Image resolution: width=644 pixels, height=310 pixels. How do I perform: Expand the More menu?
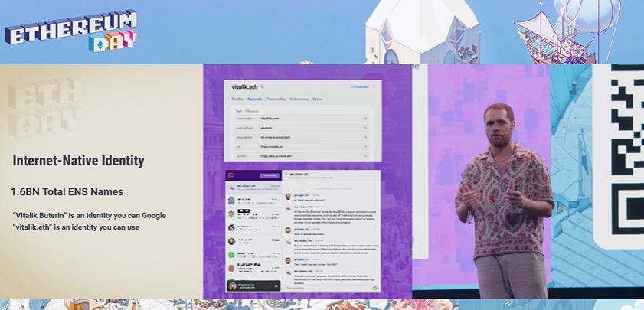(x=317, y=100)
